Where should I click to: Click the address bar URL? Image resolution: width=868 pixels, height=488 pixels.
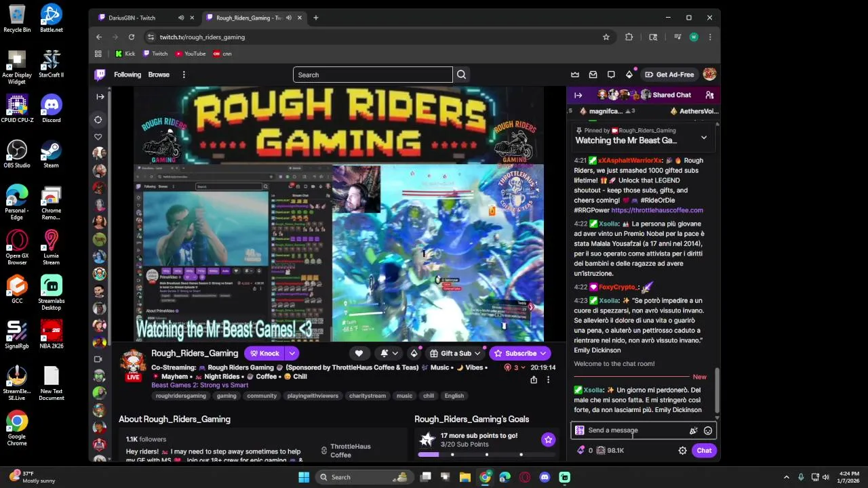pyautogui.click(x=202, y=37)
